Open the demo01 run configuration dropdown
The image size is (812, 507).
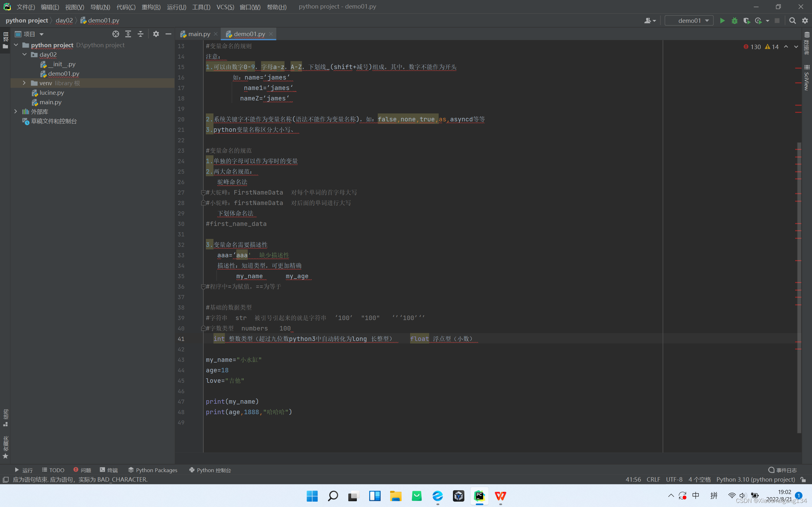689,21
